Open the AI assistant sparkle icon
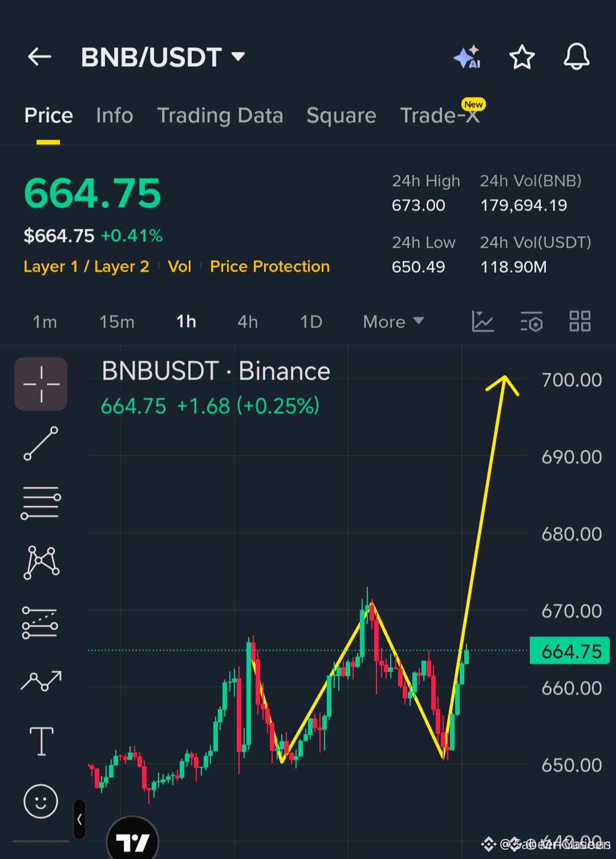 pos(467,57)
